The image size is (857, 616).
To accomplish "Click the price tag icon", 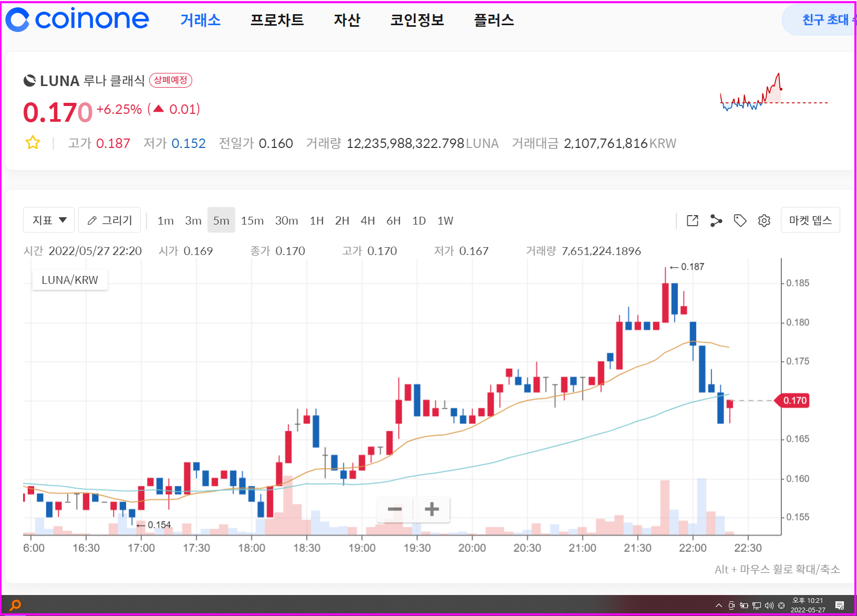I will click(740, 220).
